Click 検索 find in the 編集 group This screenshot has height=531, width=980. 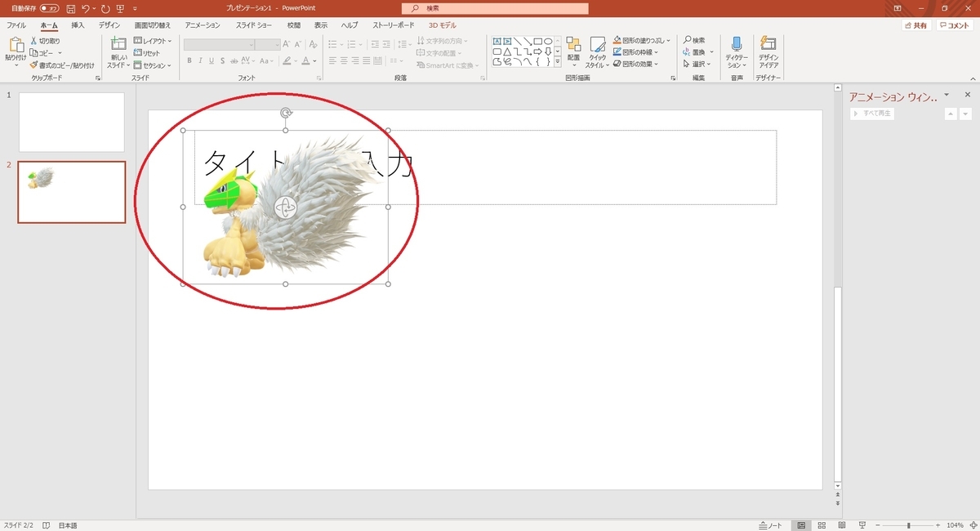pos(694,40)
